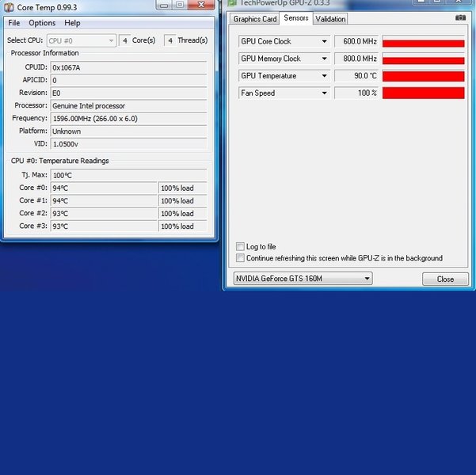Click the 800.0 MHz memory clock value
This screenshot has width=476, height=475.
(x=356, y=59)
